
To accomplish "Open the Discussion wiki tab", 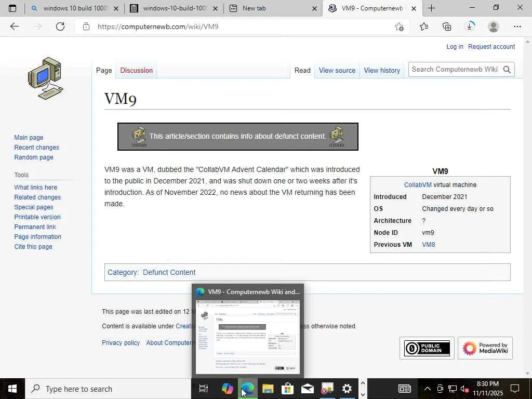I will (x=137, y=70).
